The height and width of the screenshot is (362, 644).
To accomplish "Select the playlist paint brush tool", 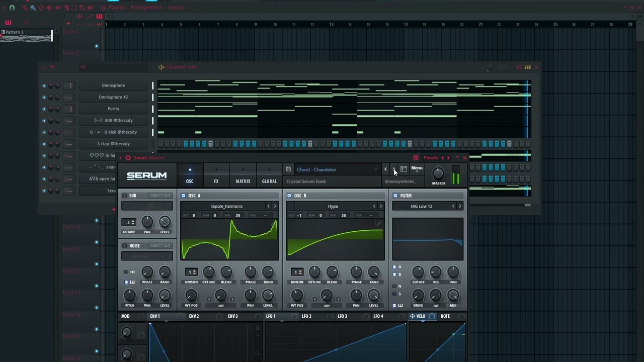I will coord(33,8).
